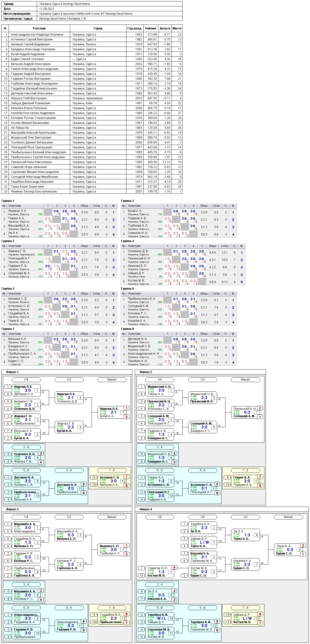Click the 'Финал-4' bracket title
The width and height of the screenshot is (310, 644).
(146, 509)
